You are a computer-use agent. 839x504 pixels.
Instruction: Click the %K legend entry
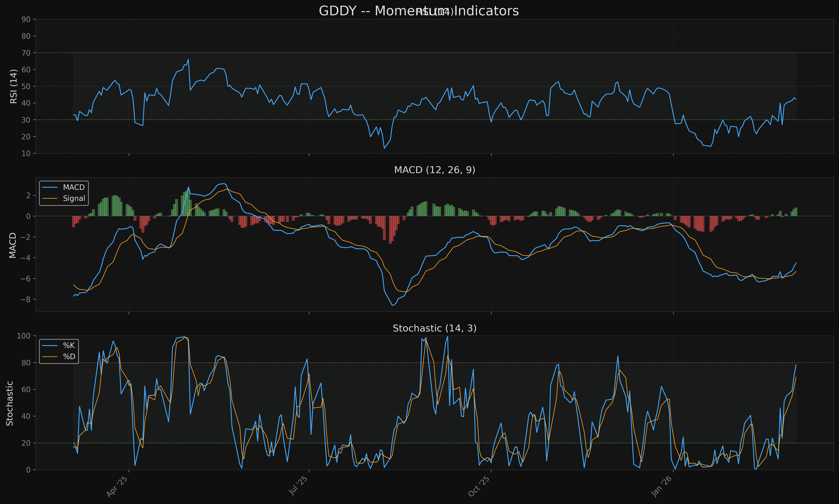[69, 346]
